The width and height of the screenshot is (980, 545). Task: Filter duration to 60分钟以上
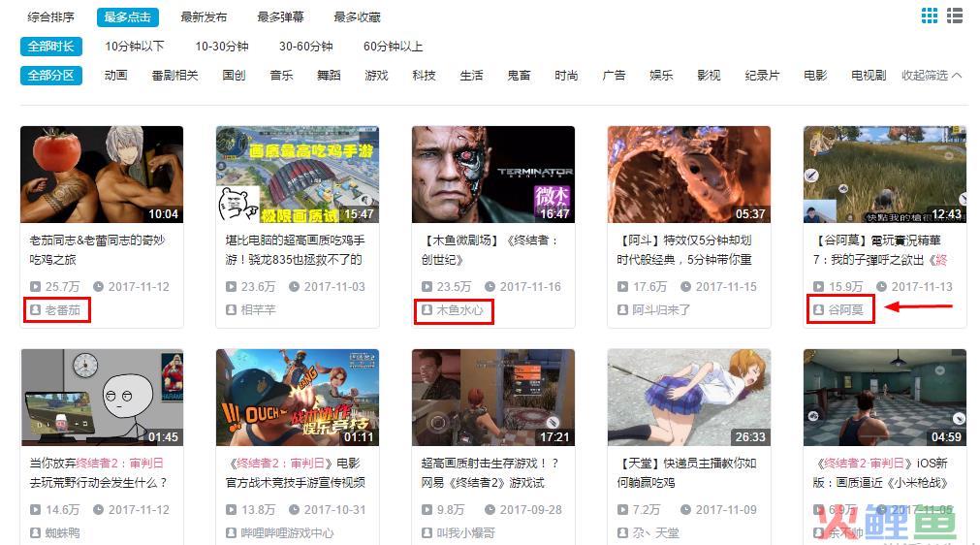pyautogui.click(x=394, y=47)
